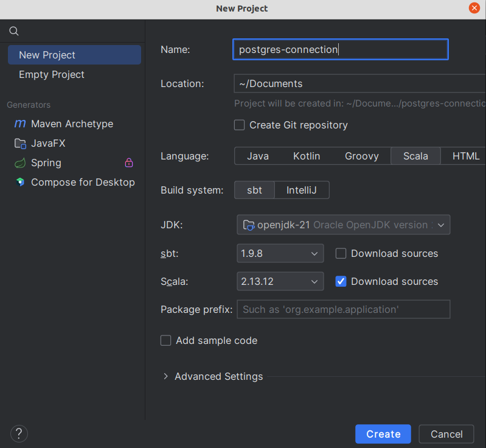Click into Package prefix field
Image resolution: width=486 pixels, height=448 pixels.
[x=343, y=309]
